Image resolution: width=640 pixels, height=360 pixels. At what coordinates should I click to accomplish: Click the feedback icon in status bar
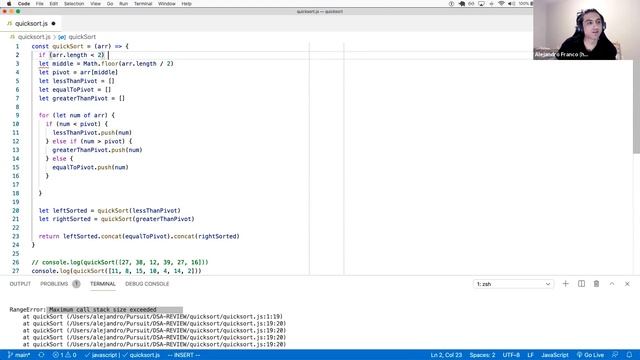pos(615,355)
